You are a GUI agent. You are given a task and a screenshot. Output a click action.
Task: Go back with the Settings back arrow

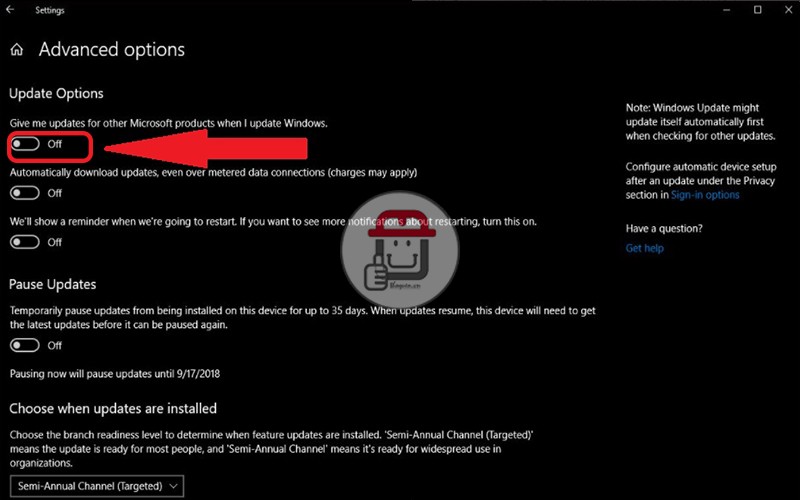[x=10, y=10]
